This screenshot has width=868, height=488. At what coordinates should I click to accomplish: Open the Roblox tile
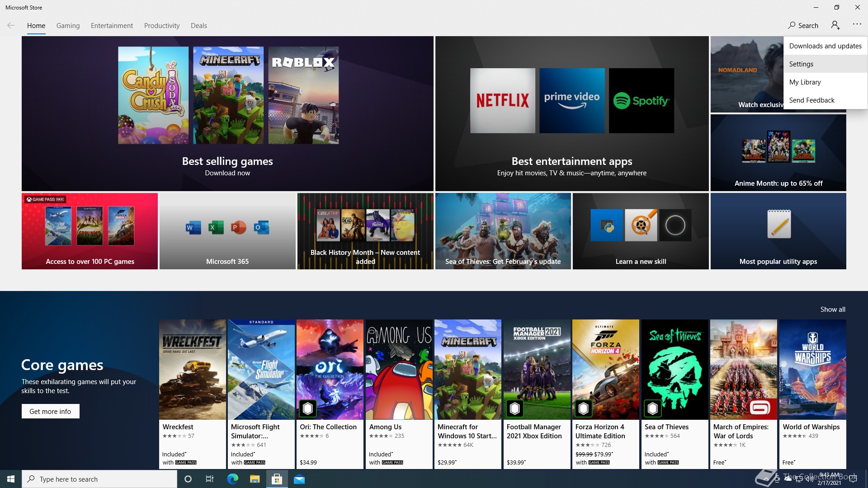pos(303,95)
